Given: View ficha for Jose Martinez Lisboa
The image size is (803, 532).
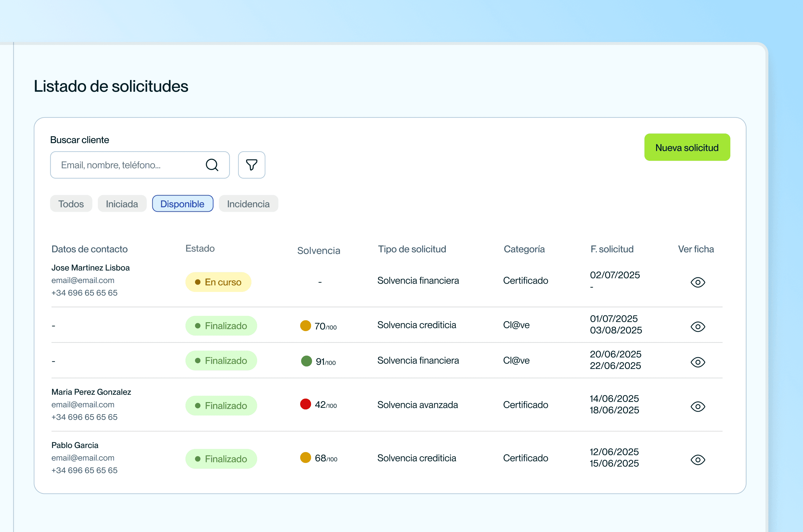Looking at the screenshot, I should (698, 282).
